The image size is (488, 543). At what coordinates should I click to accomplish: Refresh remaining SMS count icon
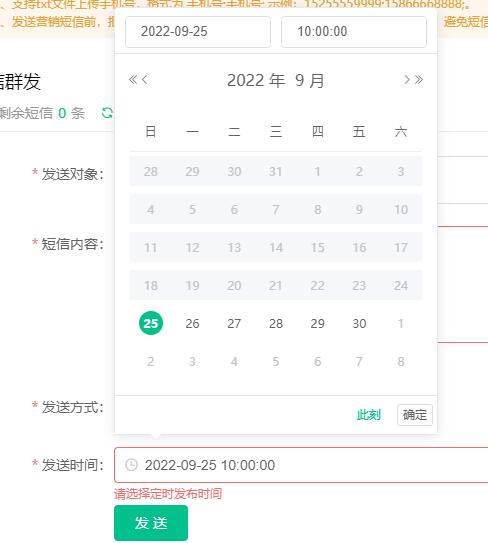point(107,113)
